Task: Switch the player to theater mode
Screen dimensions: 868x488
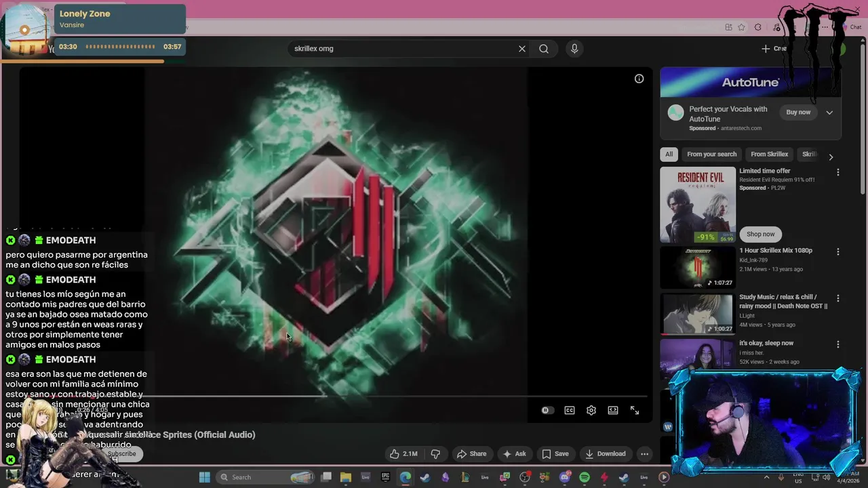Action: (613, 410)
